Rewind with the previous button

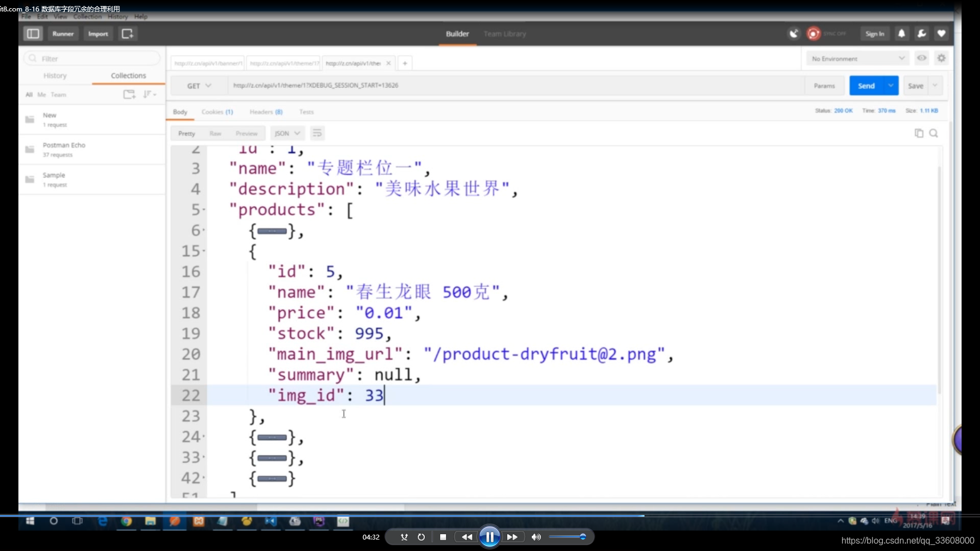(x=467, y=537)
